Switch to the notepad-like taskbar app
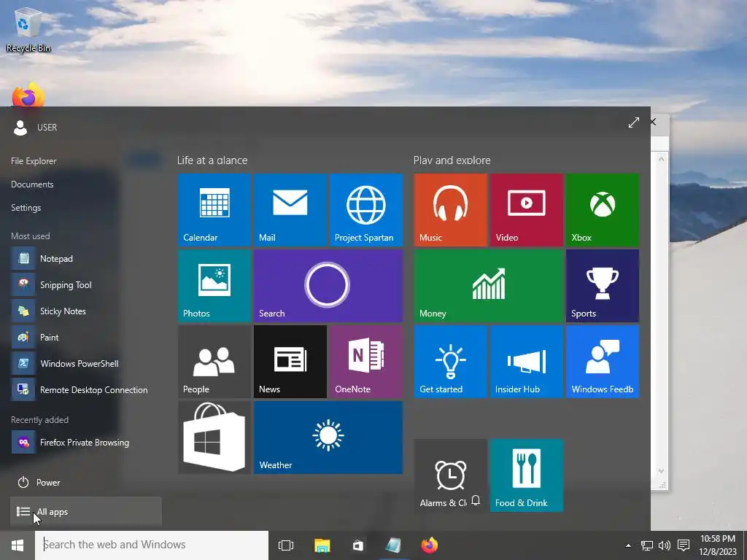Screen dimensions: 747x560 (393, 545)
